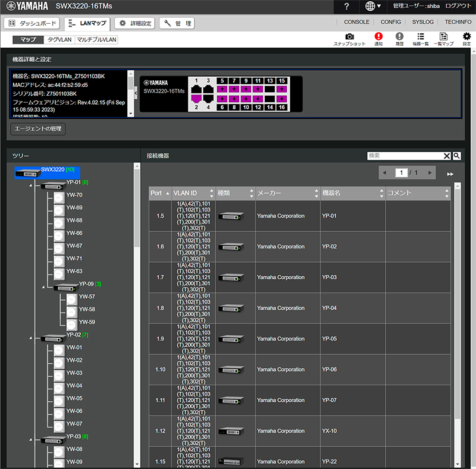This screenshot has width=476, height=469.
Task: Open the CONSOLE link
Action: tap(356, 22)
